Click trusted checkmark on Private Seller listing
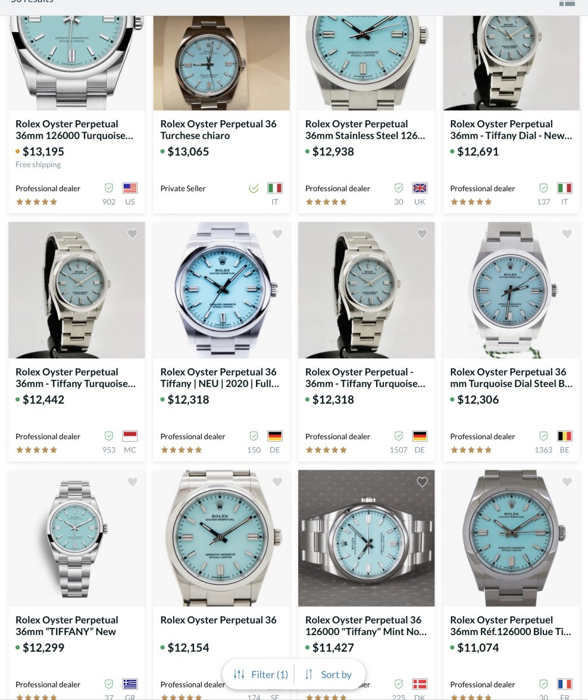The width and height of the screenshot is (588, 700). (x=254, y=188)
